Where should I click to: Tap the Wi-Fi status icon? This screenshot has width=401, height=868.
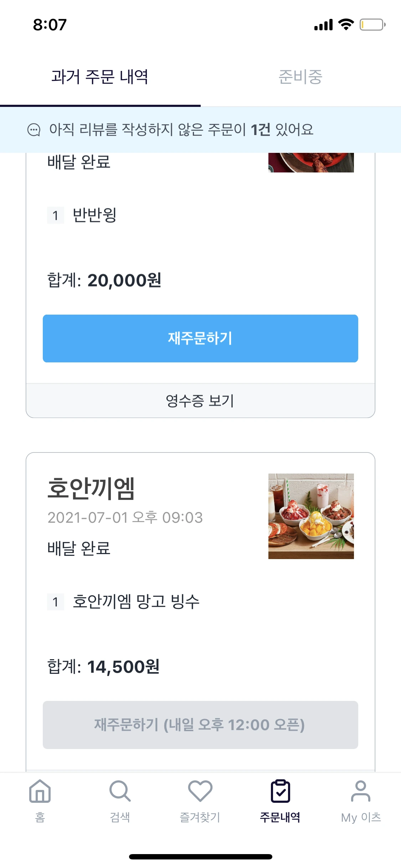click(346, 25)
